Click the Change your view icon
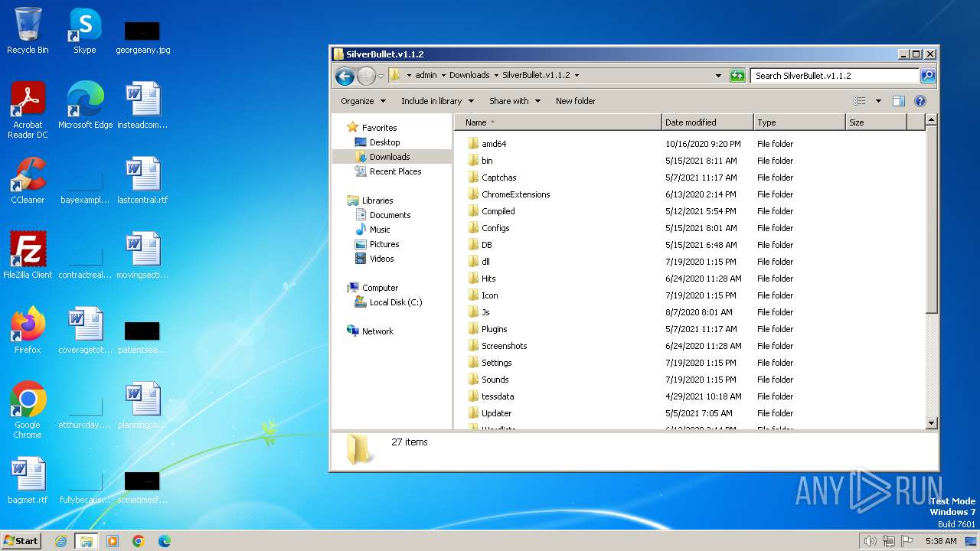The height and width of the screenshot is (551, 980). pyautogui.click(x=860, y=101)
